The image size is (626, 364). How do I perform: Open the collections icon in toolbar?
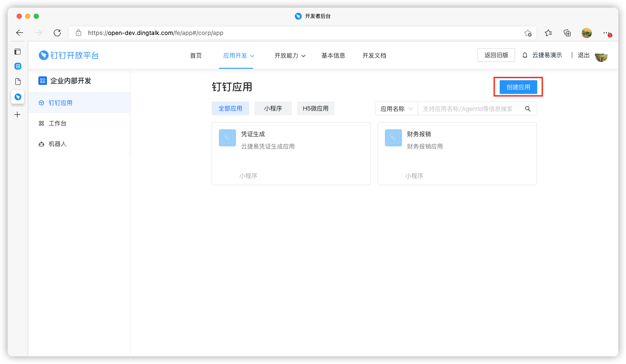[x=567, y=33]
